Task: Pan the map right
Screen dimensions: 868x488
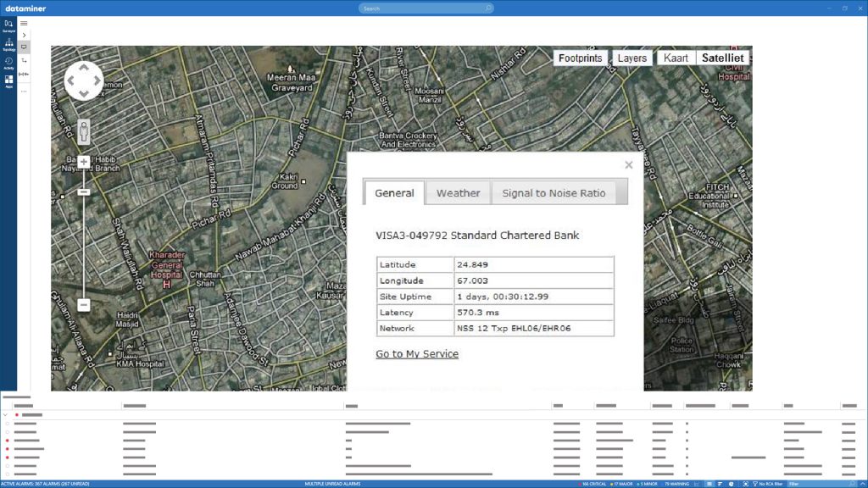Action: pyautogui.click(x=97, y=80)
